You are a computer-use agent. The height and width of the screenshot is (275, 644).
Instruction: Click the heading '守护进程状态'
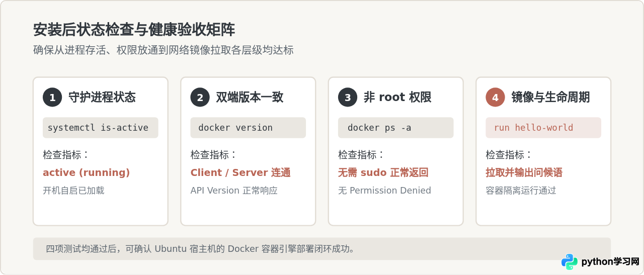(x=102, y=97)
